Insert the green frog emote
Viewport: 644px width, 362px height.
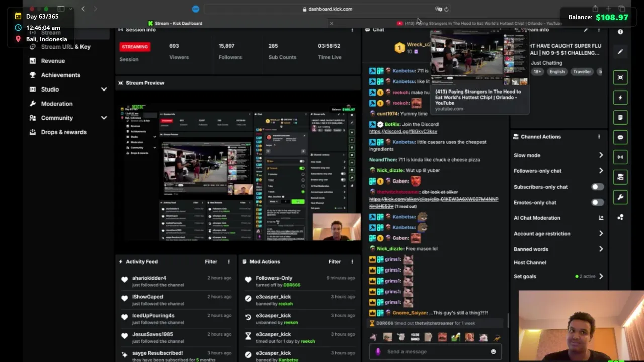pyautogui.click(x=456, y=337)
